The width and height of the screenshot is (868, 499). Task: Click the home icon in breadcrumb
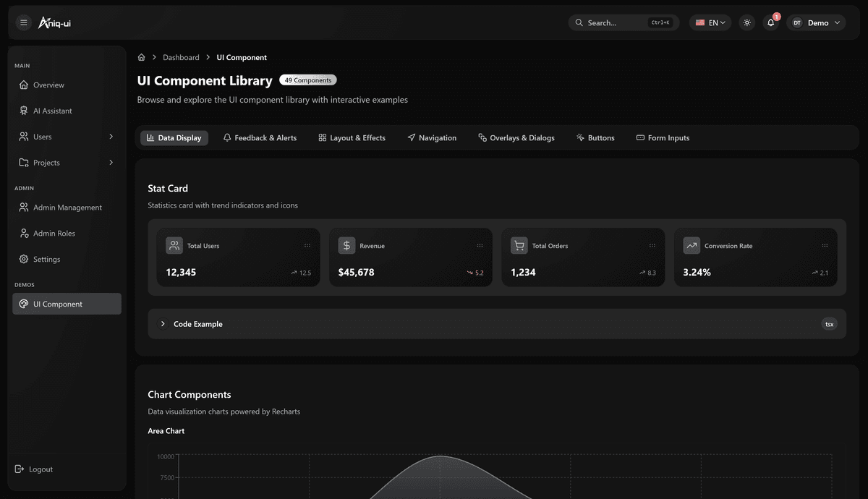click(x=142, y=57)
